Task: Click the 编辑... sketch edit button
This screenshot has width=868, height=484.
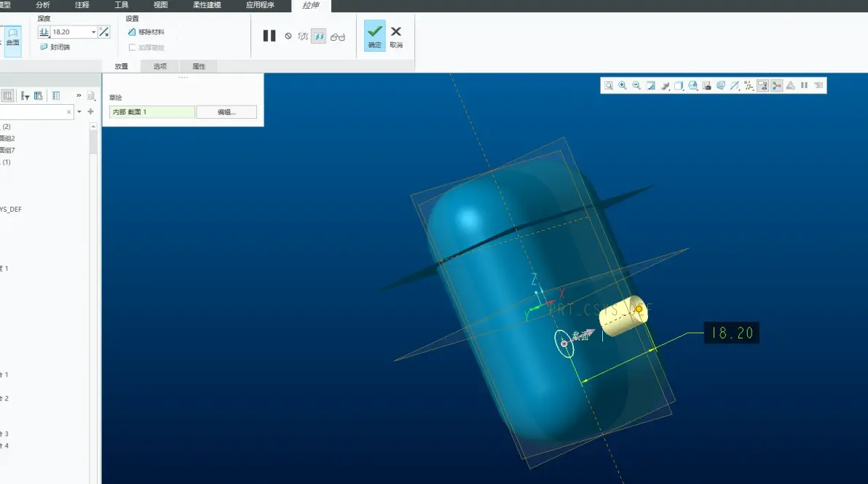Action: [x=226, y=112]
